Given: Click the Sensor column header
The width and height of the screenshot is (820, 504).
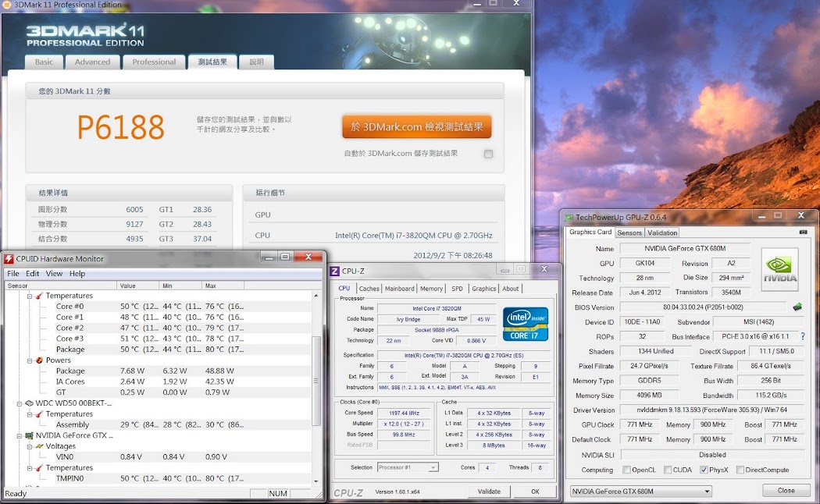Looking at the screenshot, I should point(61,286).
